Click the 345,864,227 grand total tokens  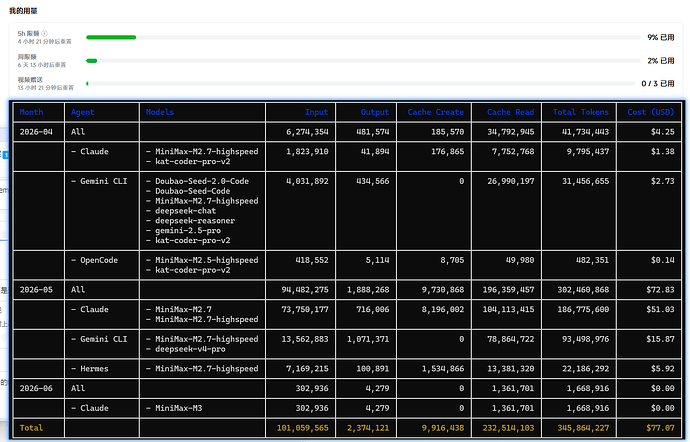583,428
